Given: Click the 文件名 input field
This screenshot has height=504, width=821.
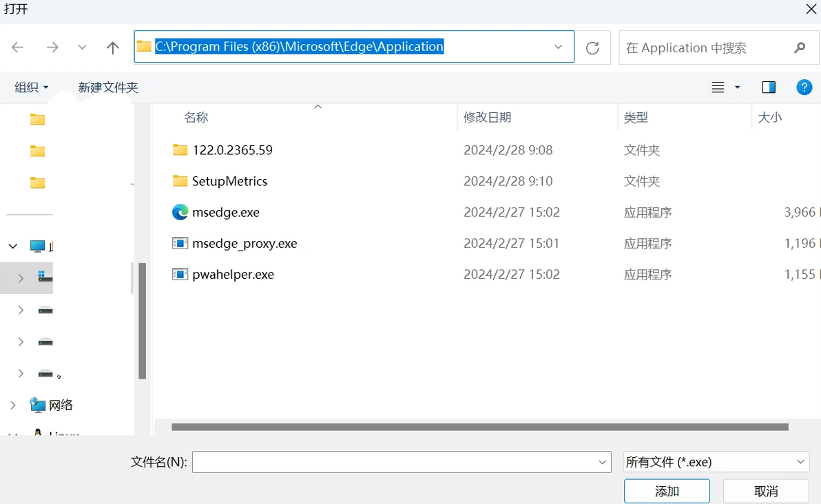Looking at the screenshot, I should (402, 462).
